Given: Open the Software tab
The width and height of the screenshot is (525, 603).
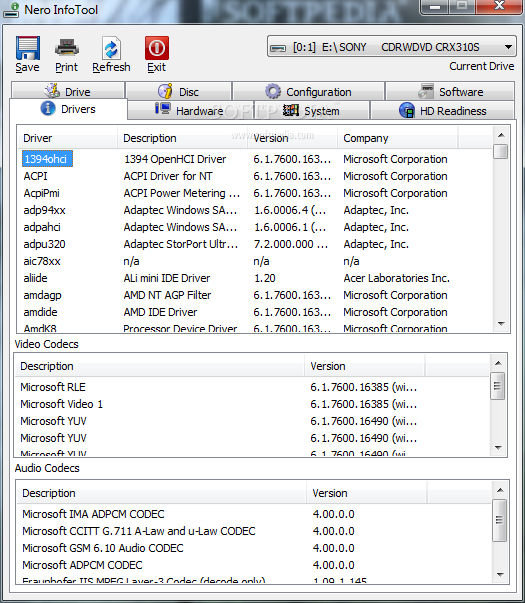Looking at the screenshot, I should pos(450,92).
